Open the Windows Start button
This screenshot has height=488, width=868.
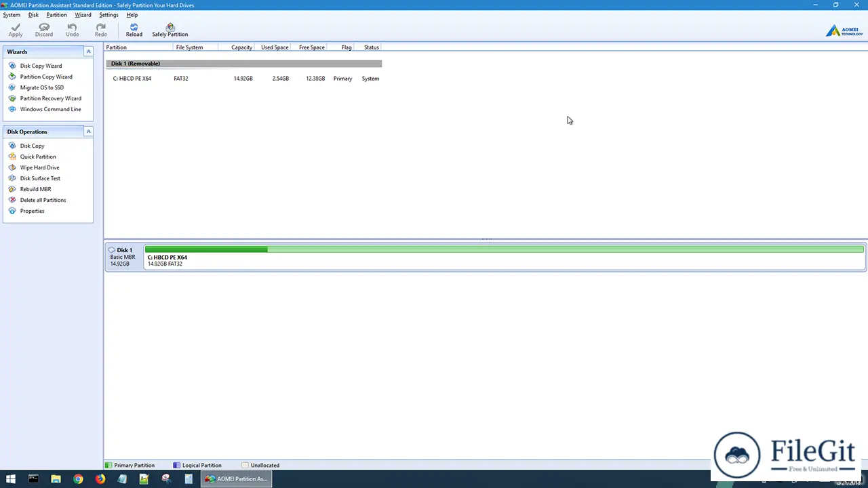[x=11, y=479]
